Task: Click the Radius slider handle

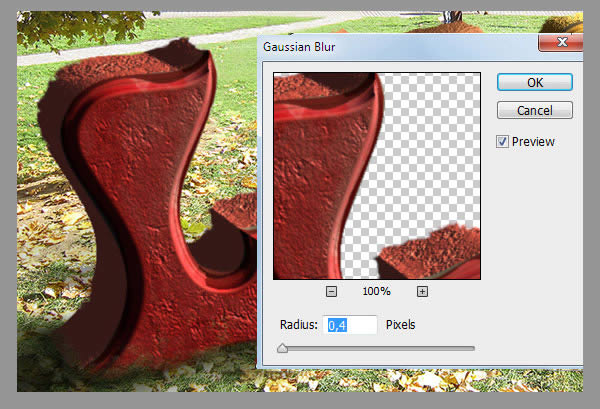Action: (282, 348)
